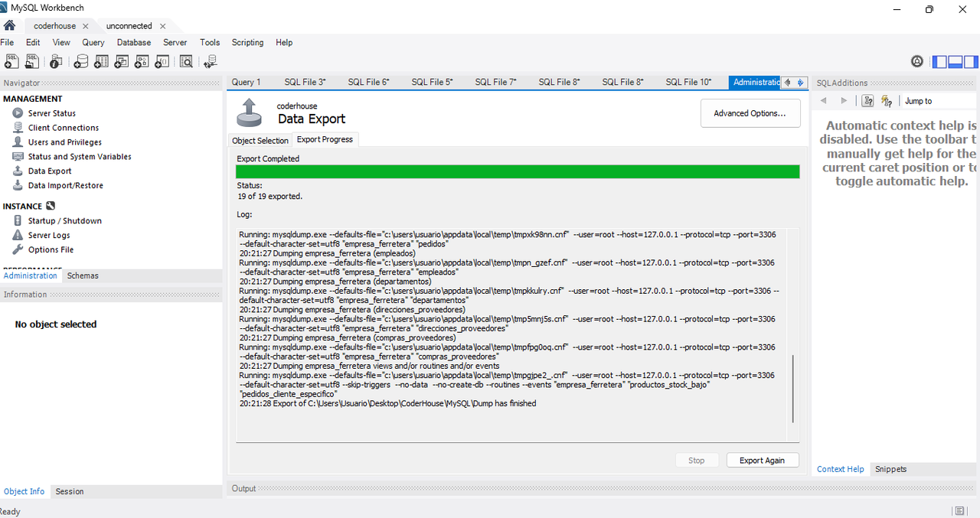Viewport: 980px width, 518px height.
Task: Get context help for caret position
Action: pyautogui.click(x=868, y=101)
